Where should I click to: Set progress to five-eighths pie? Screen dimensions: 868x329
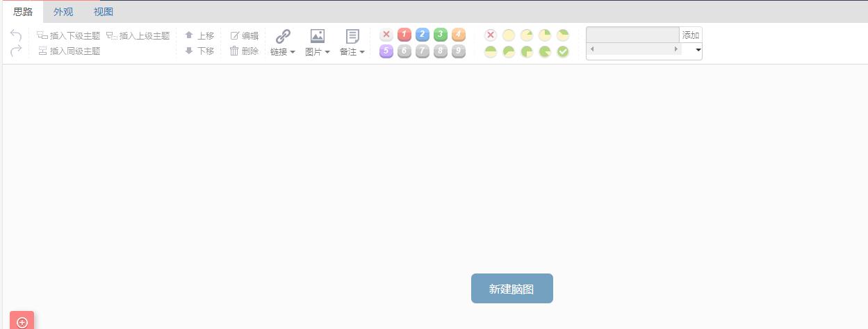(x=509, y=52)
